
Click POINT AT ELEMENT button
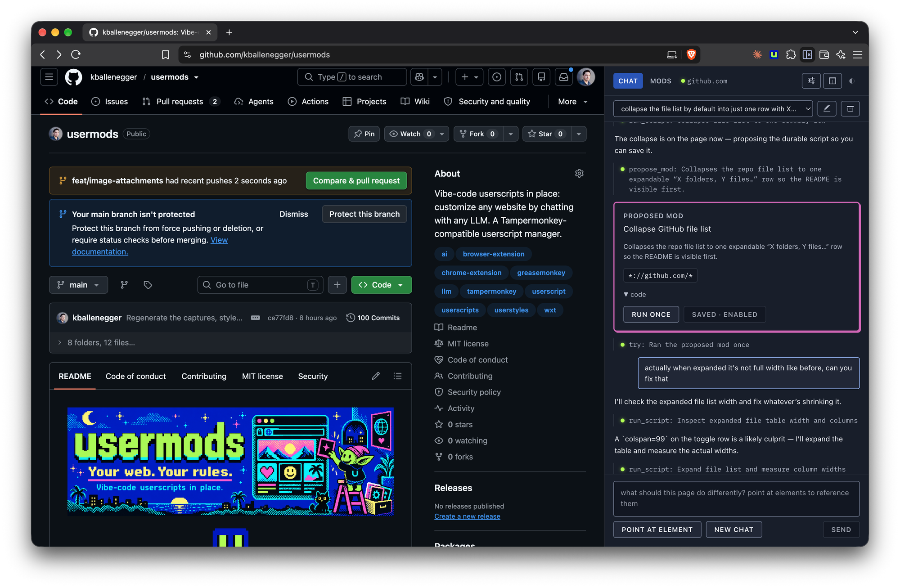coord(657,530)
